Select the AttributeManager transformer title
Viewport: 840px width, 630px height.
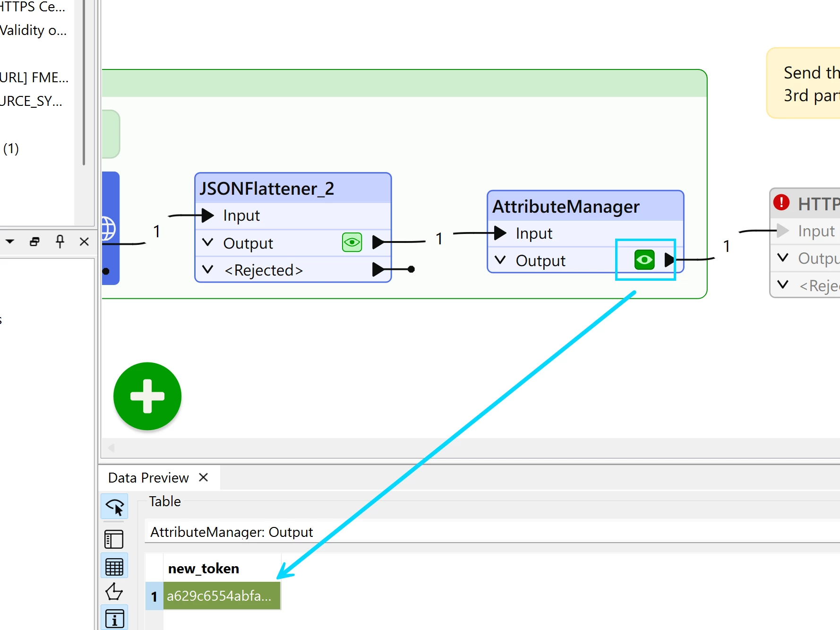point(566,207)
